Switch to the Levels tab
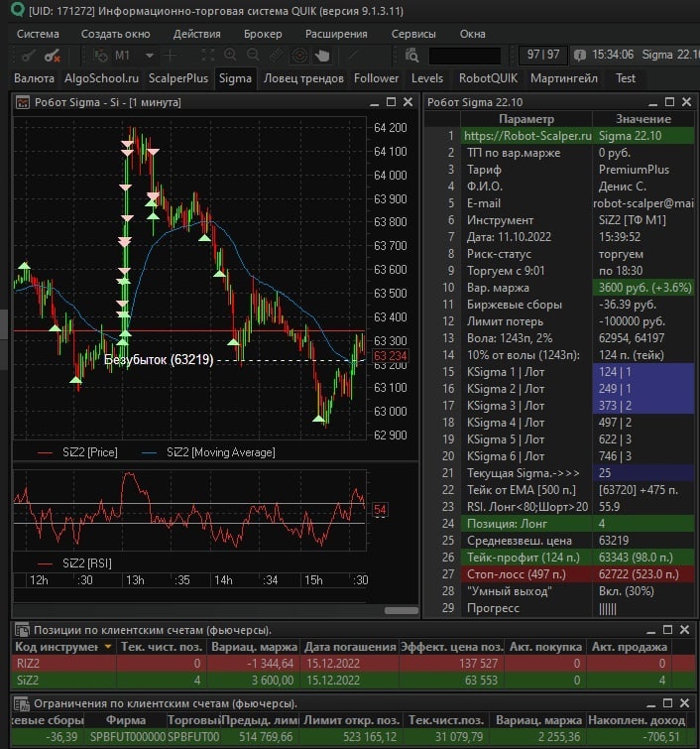 click(427, 78)
